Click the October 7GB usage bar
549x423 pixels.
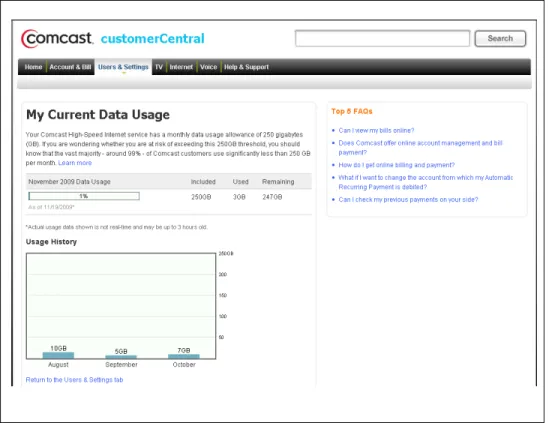[x=184, y=356]
